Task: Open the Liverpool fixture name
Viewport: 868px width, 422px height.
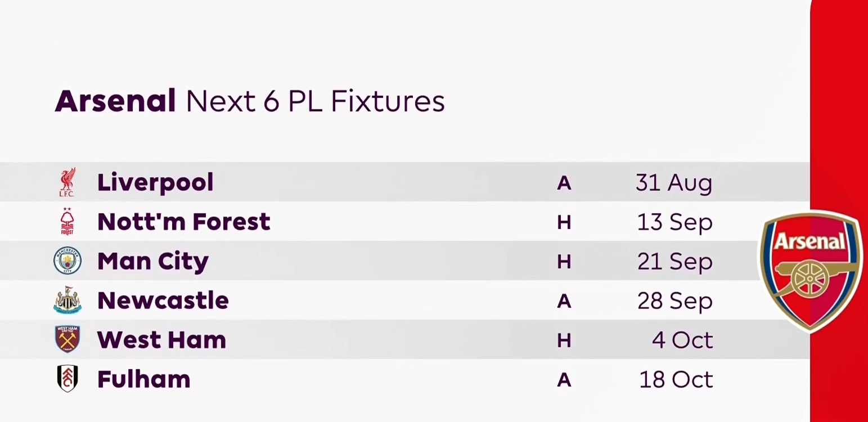Action: (x=155, y=182)
